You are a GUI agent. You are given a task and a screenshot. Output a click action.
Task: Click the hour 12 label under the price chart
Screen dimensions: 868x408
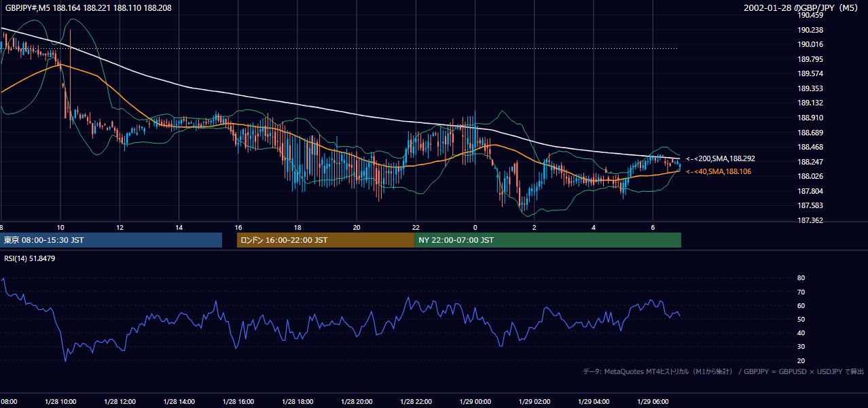(x=120, y=227)
